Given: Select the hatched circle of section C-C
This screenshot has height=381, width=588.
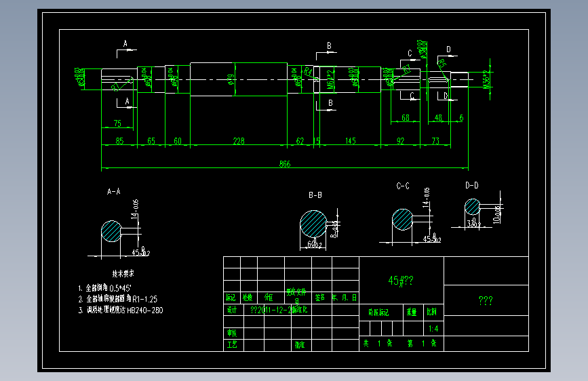Looking at the screenshot, I should pos(402,220).
